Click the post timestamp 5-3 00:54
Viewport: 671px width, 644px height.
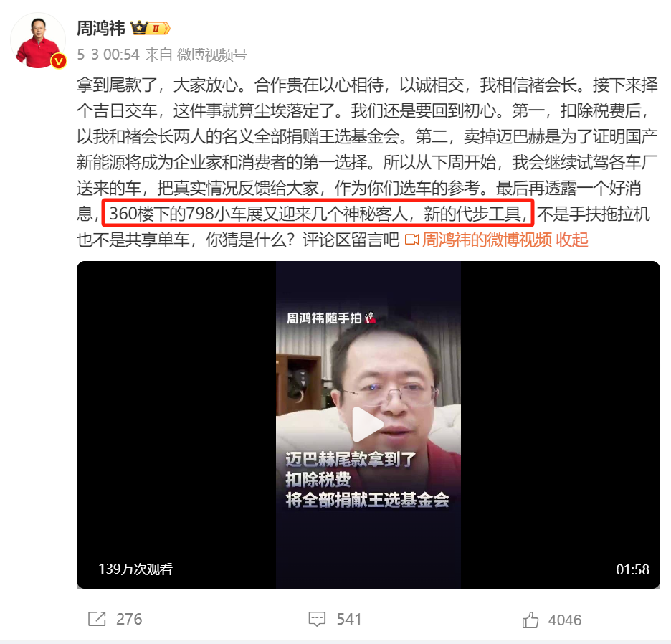(108, 55)
